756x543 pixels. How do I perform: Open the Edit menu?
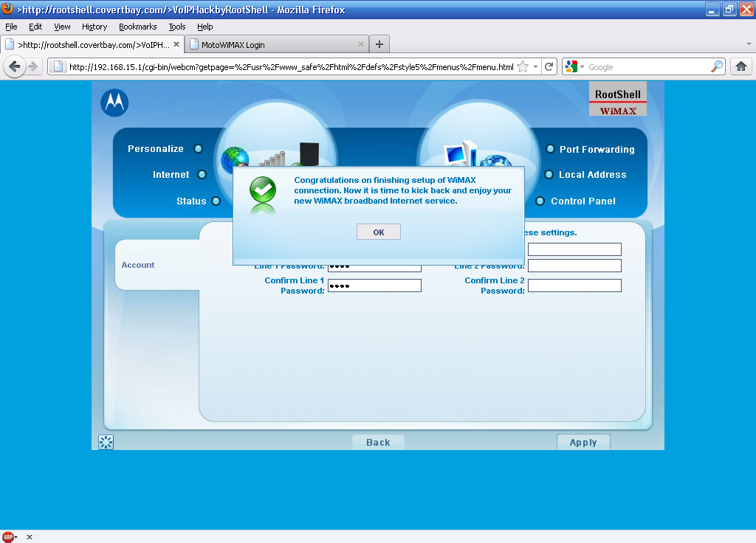click(x=35, y=27)
